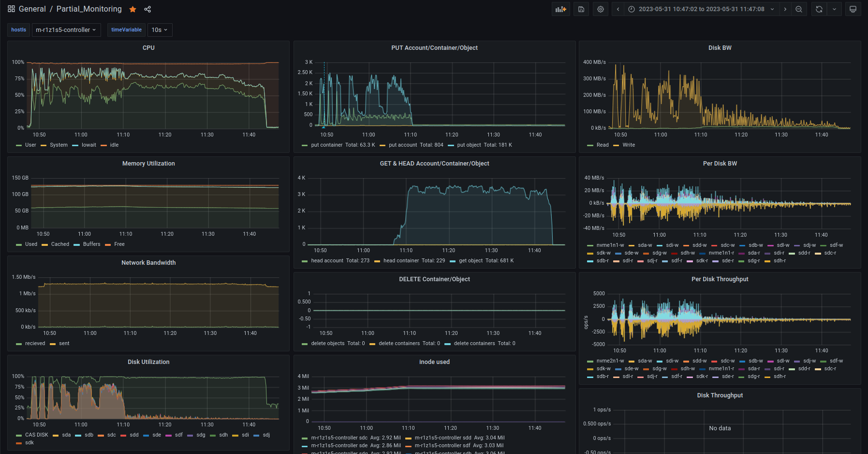Open the time range picker
Image resolution: width=868 pixels, height=454 pixels.
[701, 9]
